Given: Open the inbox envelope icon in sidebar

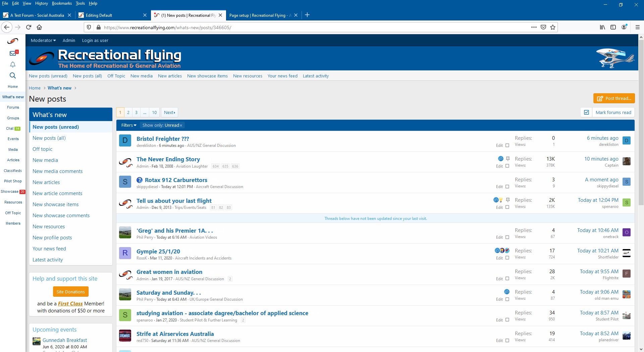Looking at the screenshot, I should pyautogui.click(x=13, y=53).
